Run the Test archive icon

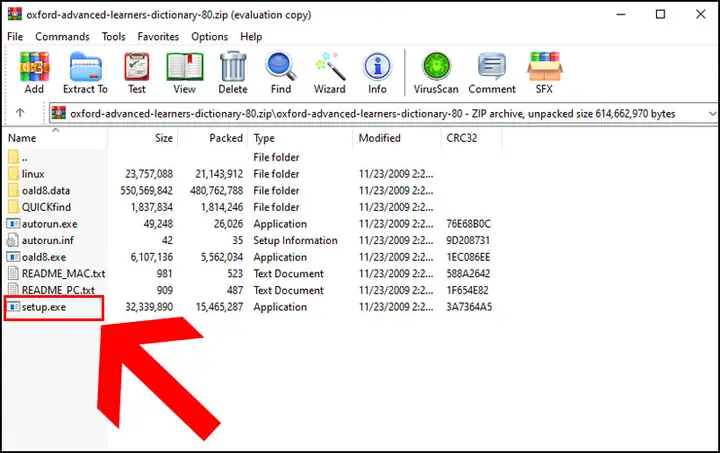tap(136, 73)
